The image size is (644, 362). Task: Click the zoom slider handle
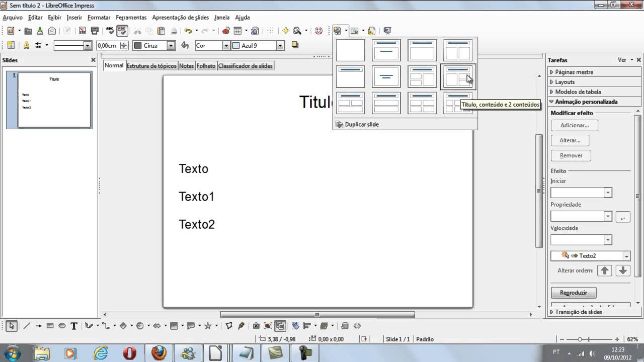[x=580, y=339]
